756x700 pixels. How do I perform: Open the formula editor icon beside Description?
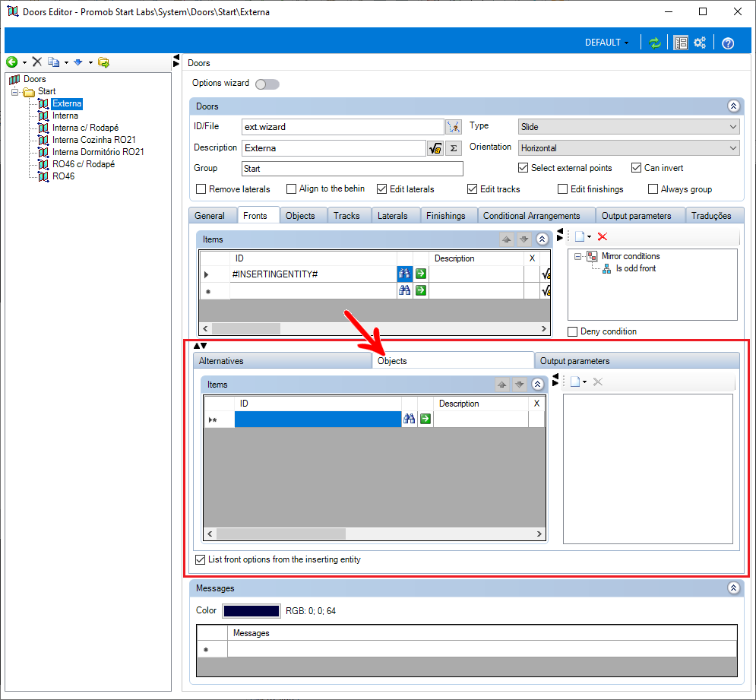tap(435, 148)
